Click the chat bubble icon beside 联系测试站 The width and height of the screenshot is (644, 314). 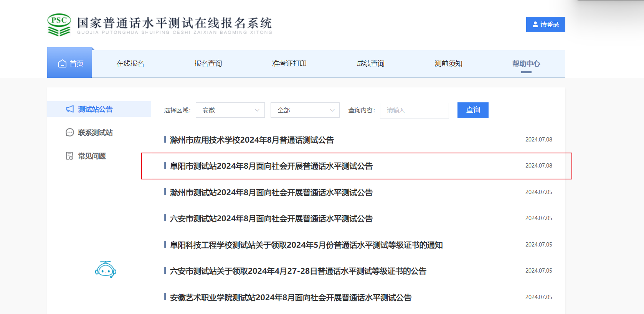tap(70, 133)
